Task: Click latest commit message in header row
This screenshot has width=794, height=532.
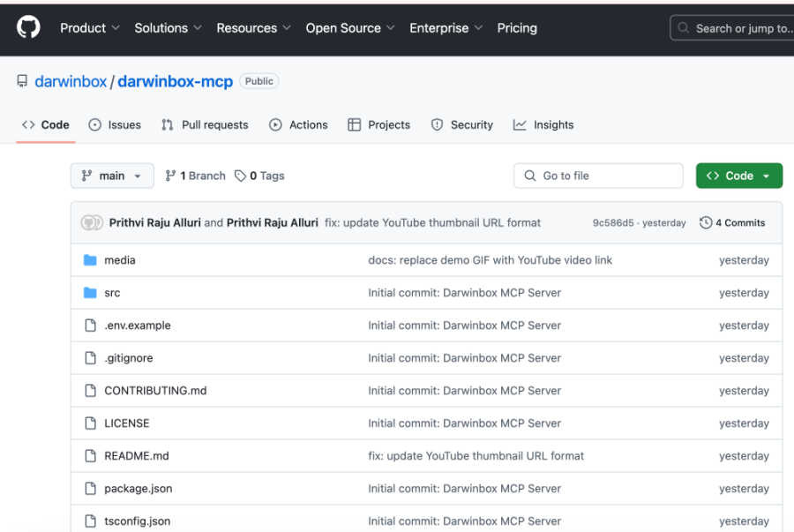Action: tap(432, 222)
